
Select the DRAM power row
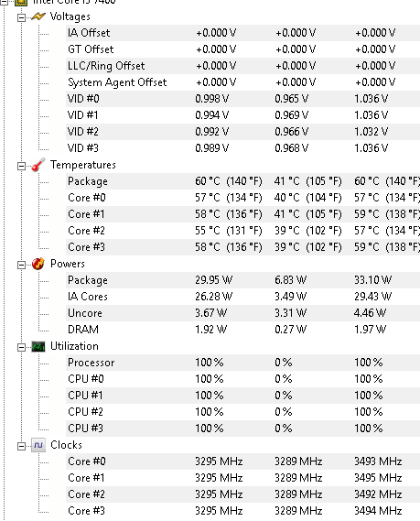tap(242, 330)
